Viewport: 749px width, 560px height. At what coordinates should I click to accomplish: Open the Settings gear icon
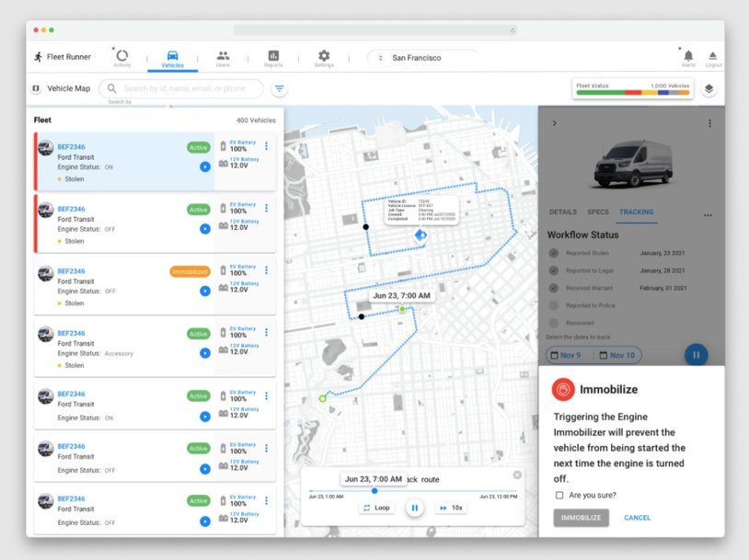coord(324,58)
